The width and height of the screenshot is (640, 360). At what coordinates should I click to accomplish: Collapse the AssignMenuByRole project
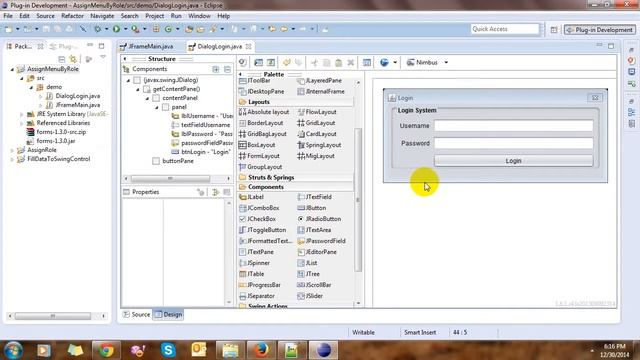tap(12, 69)
